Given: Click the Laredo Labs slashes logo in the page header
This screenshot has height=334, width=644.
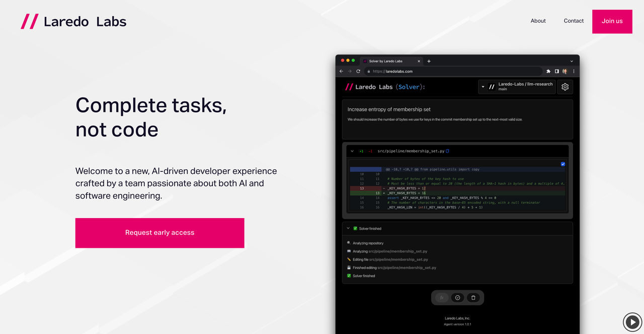Looking at the screenshot, I should (x=29, y=21).
